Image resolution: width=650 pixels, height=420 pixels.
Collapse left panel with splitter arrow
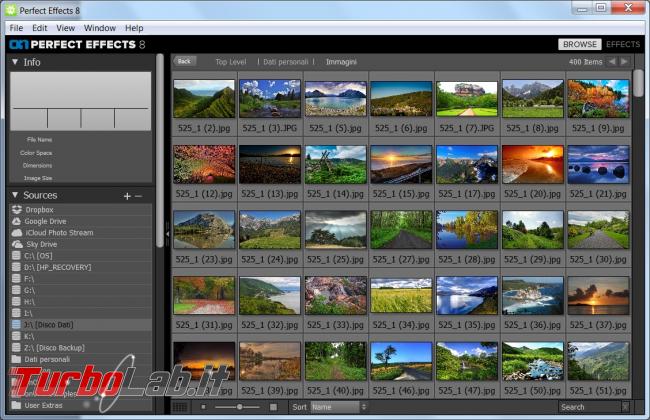click(167, 234)
